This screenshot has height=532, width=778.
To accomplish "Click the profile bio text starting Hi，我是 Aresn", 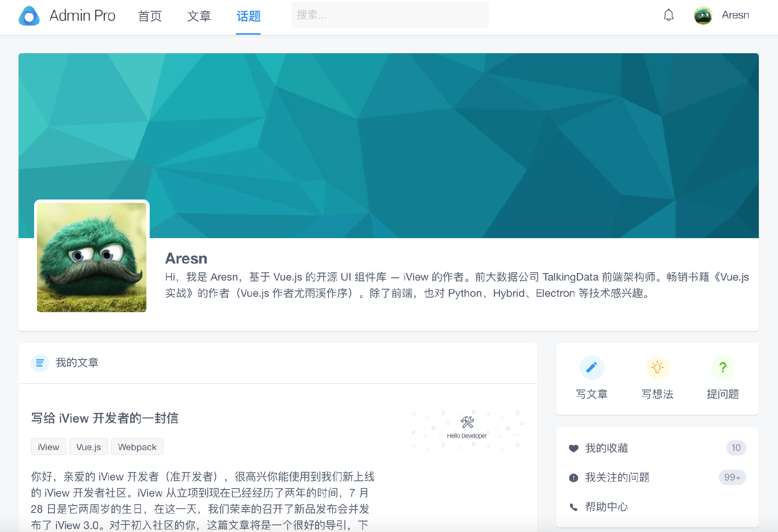I will pos(457,285).
